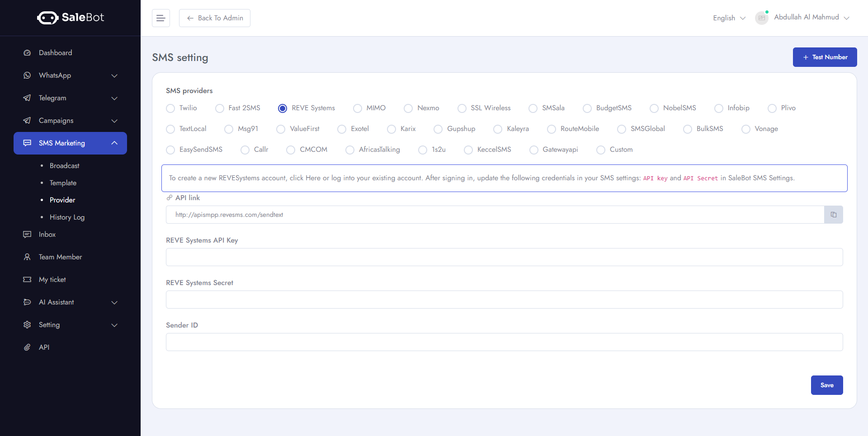868x436 pixels.
Task: Click the Save button
Action: pos(826,385)
